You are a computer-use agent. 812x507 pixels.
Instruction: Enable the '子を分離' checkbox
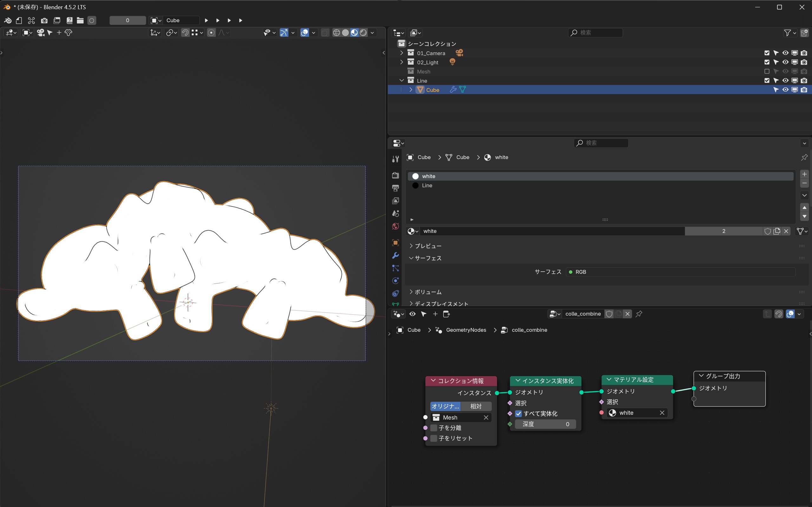pos(434,428)
